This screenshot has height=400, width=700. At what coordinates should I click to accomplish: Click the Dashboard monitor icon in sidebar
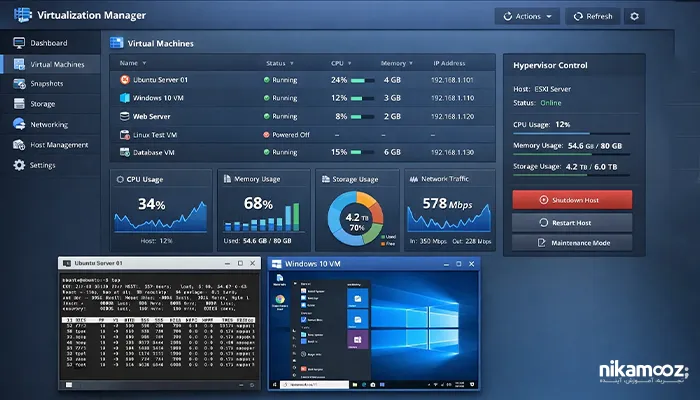coord(17,43)
